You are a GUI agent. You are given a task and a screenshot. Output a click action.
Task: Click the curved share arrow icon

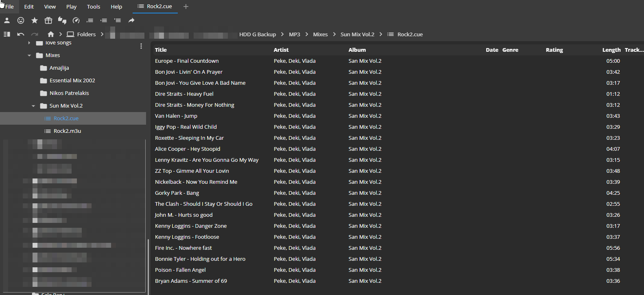pyautogui.click(x=131, y=20)
